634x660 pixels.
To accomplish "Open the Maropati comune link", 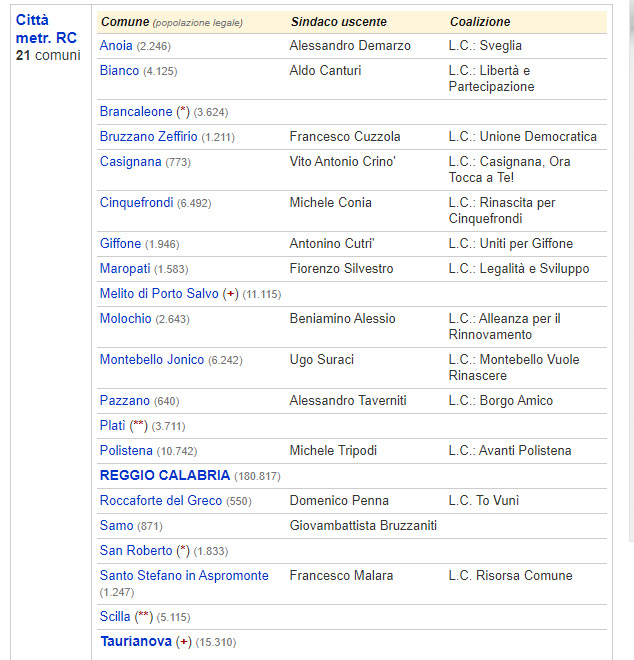I will pyautogui.click(x=125, y=269).
